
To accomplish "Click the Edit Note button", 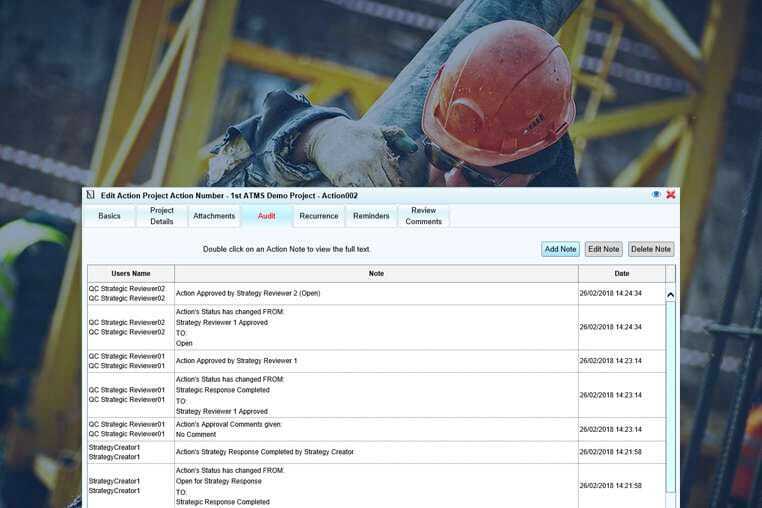I will pos(603,249).
